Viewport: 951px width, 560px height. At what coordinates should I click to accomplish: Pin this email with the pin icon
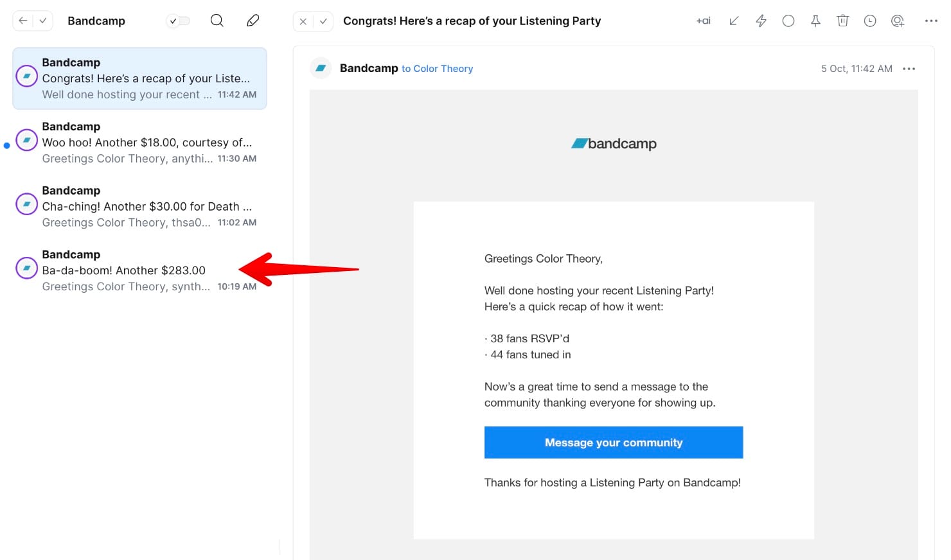click(815, 21)
